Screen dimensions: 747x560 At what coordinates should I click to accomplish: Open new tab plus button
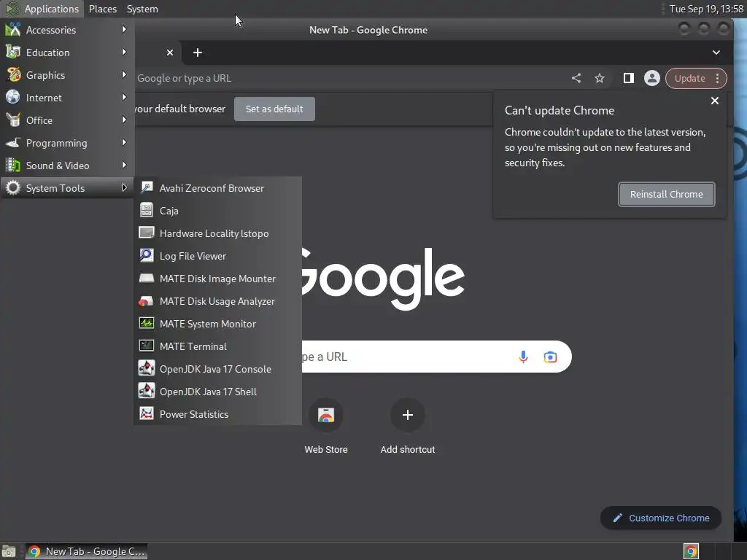pyautogui.click(x=197, y=52)
